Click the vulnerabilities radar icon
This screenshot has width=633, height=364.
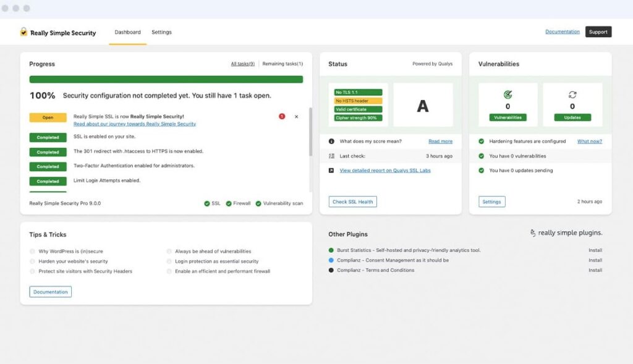pos(508,95)
